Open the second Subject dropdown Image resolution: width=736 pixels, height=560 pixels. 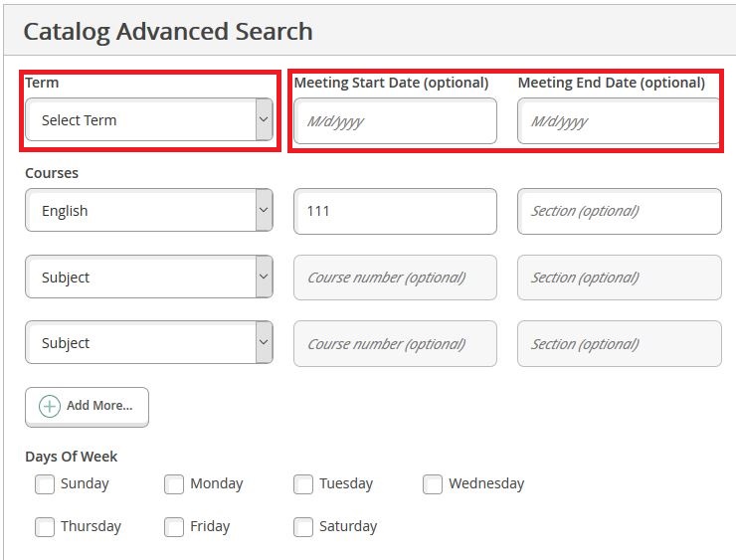point(148,278)
